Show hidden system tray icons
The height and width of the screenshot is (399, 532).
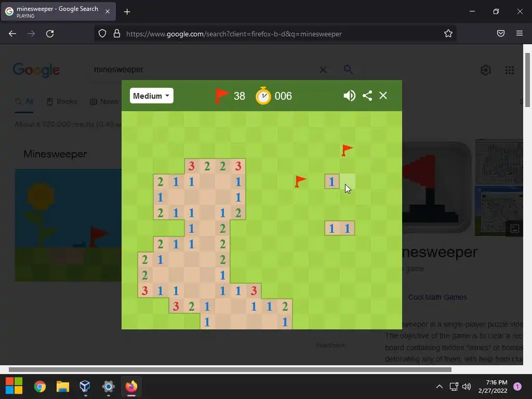(x=440, y=387)
